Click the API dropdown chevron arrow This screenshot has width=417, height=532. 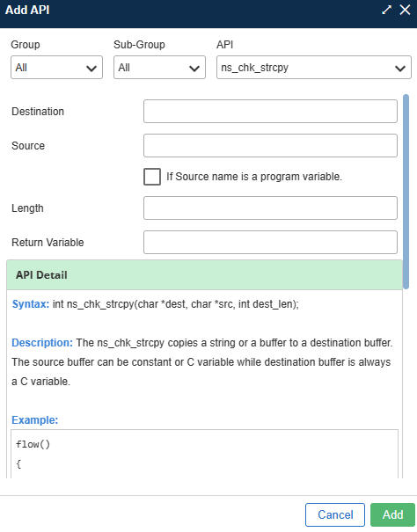(x=400, y=69)
